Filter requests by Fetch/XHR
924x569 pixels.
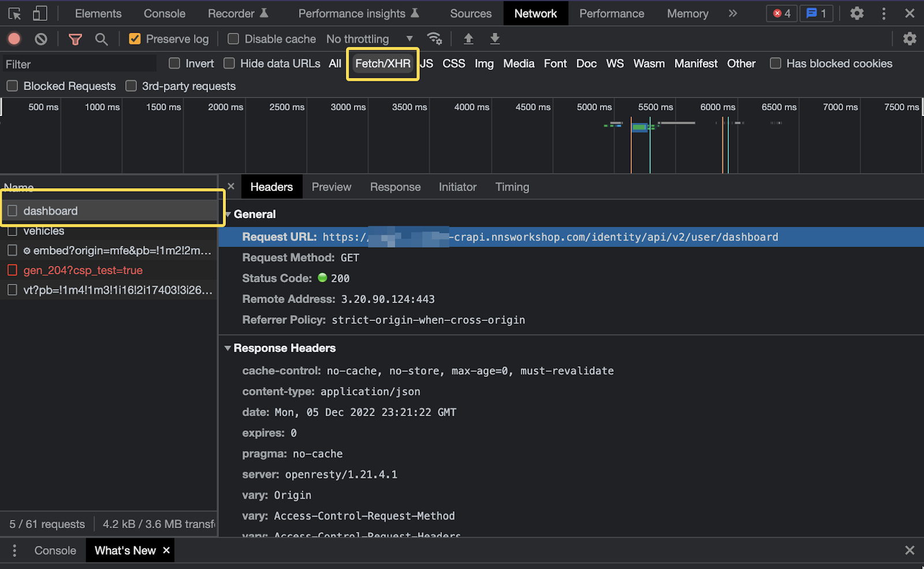click(x=383, y=63)
